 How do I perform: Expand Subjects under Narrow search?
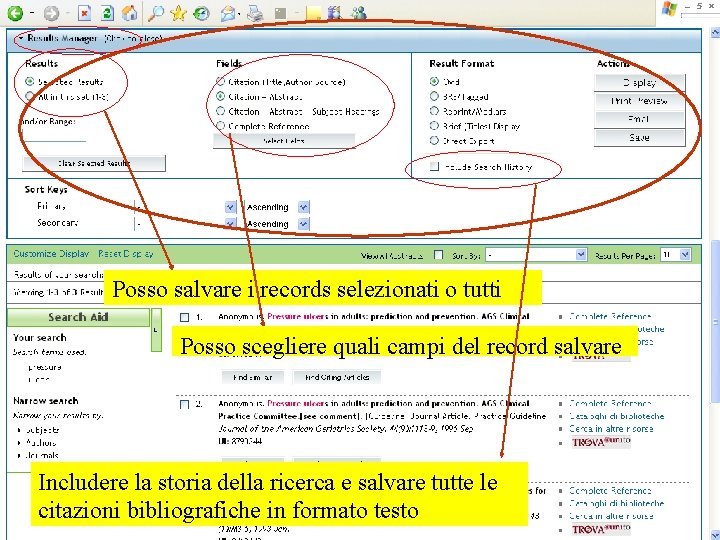click(x=19, y=430)
